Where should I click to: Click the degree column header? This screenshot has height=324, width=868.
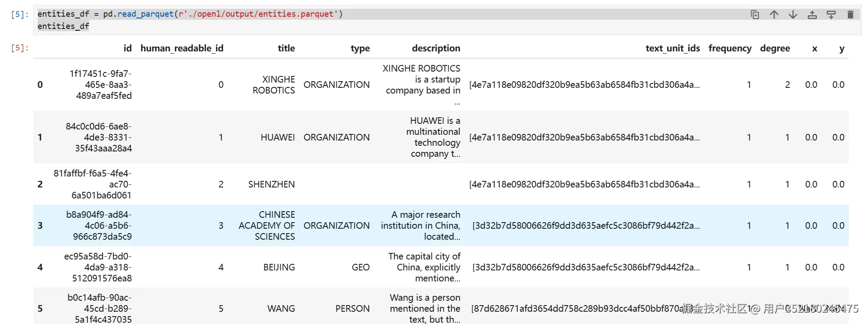click(775, 48)
